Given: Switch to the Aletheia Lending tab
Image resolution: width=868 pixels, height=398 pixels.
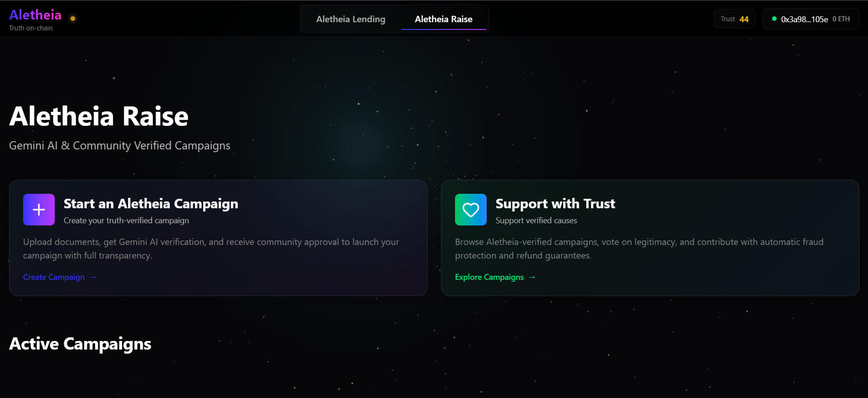Looking at the screenshot, I should point(351,19).
